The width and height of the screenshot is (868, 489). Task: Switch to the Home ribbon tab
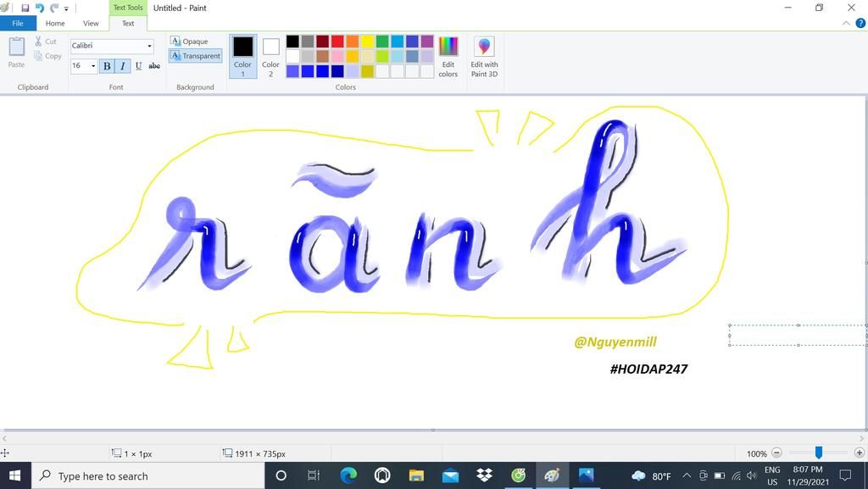(x=55, y=23)
